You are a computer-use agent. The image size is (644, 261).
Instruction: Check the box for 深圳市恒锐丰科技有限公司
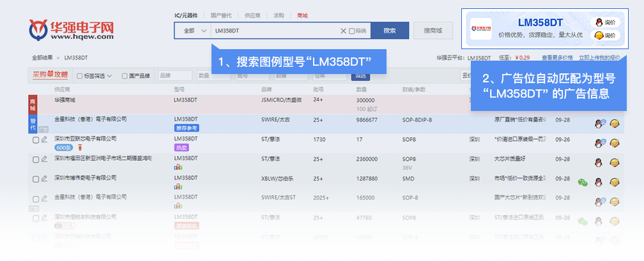click(x=36, y=218)
